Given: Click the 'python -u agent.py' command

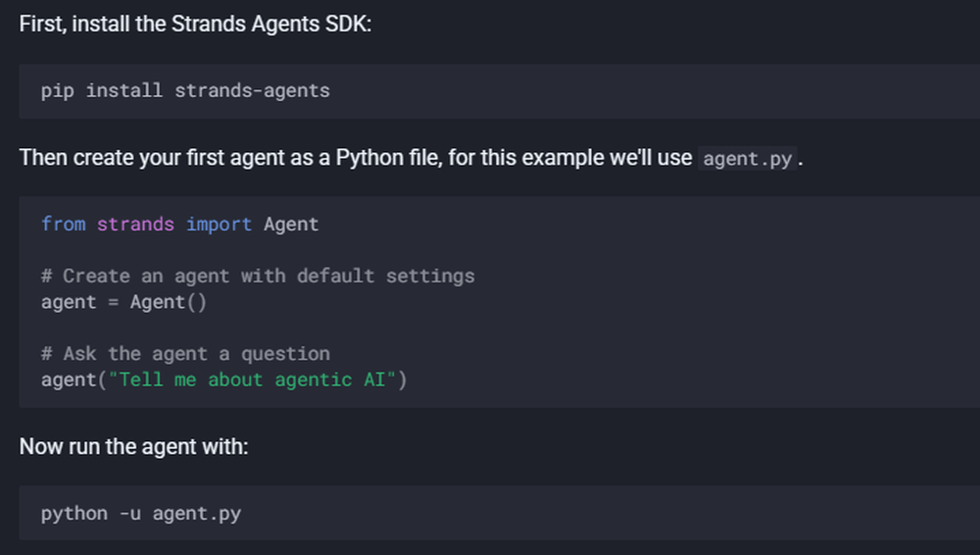Looking at the screenshot, I should coord(141,514).
